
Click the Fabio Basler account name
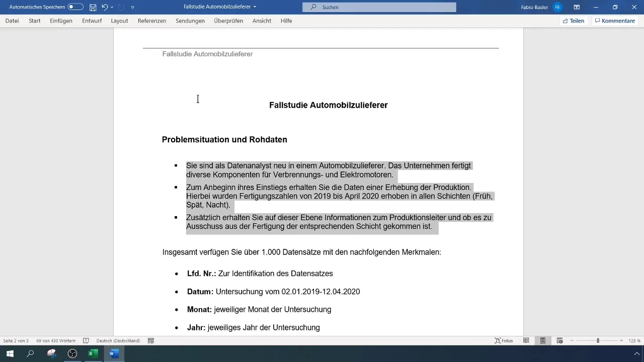click(x=534, y=7)
